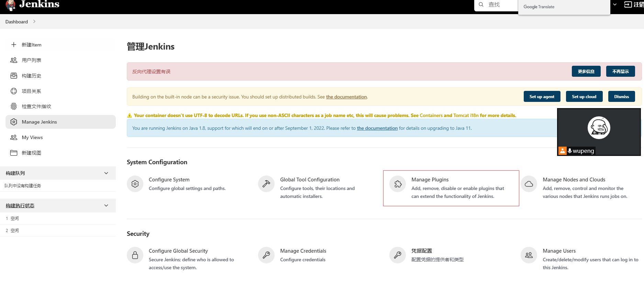The image size is (644, 284).
Task: Click the orange user icon beside wupeng
Action: point(563,151)
